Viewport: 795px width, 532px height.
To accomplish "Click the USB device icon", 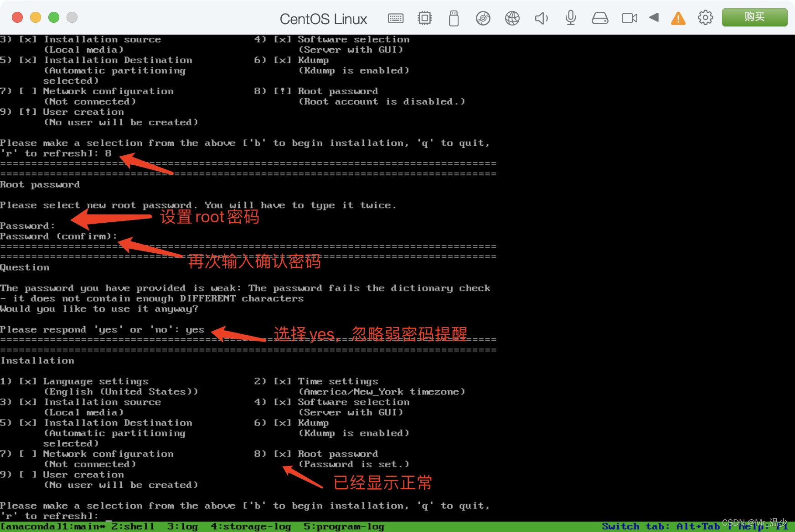I will coord(454,18).
